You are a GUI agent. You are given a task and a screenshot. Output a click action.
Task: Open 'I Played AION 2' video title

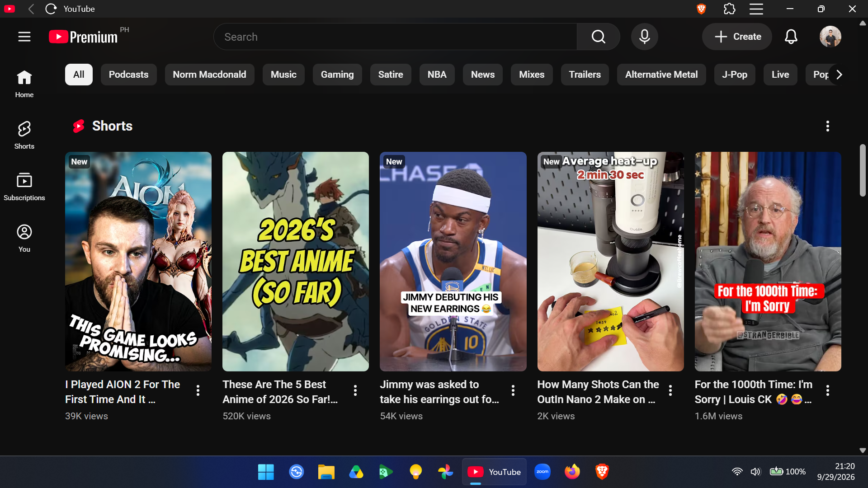pyautogui.click(x=123, y=392)
